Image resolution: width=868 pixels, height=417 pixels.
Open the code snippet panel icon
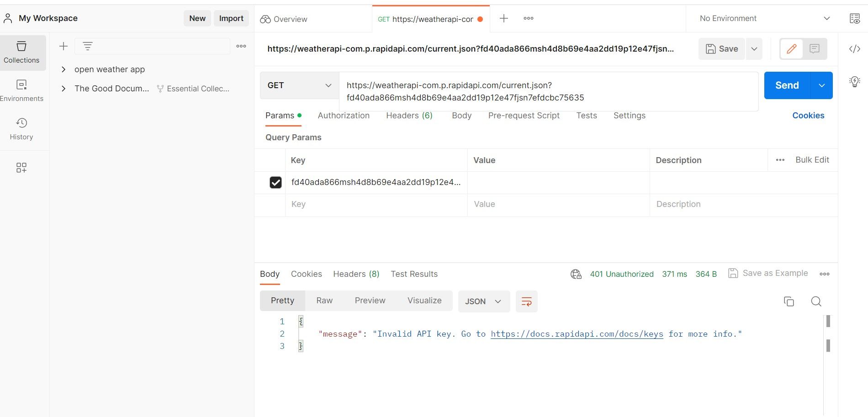854,49
